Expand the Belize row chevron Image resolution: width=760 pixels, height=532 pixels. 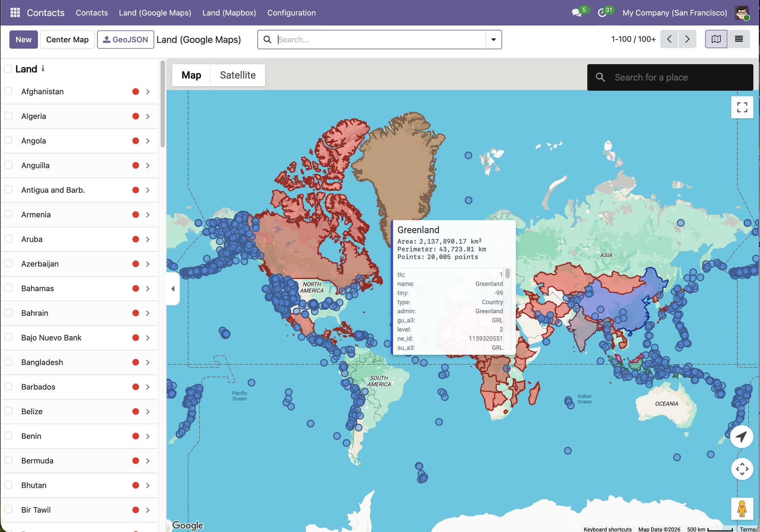(148, 412)
